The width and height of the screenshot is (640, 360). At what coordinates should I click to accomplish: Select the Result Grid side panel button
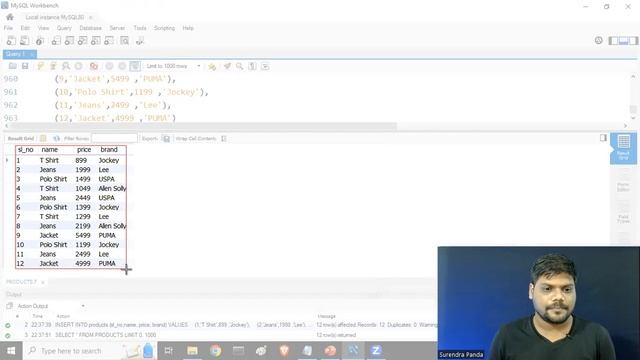[x=623, y=149]
